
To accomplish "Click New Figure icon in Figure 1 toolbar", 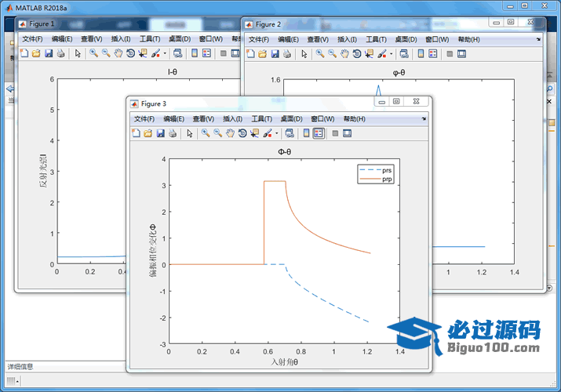I will [x=24, y=53].
